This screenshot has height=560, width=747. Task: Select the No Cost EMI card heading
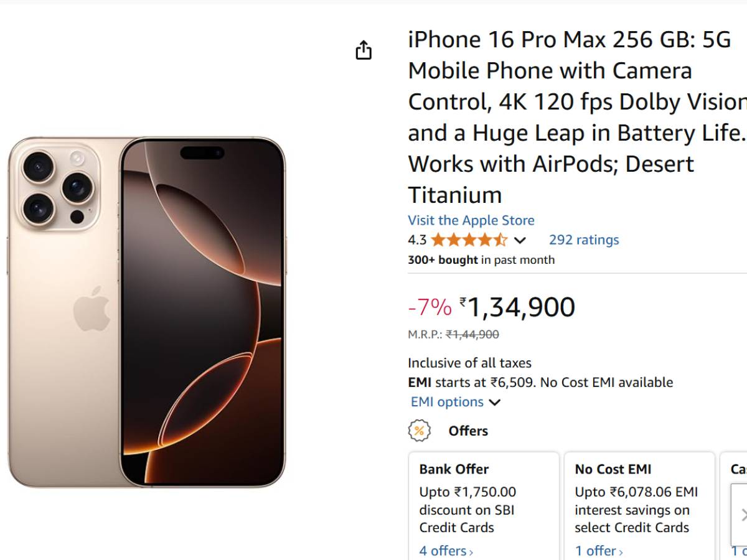(613, 469)
